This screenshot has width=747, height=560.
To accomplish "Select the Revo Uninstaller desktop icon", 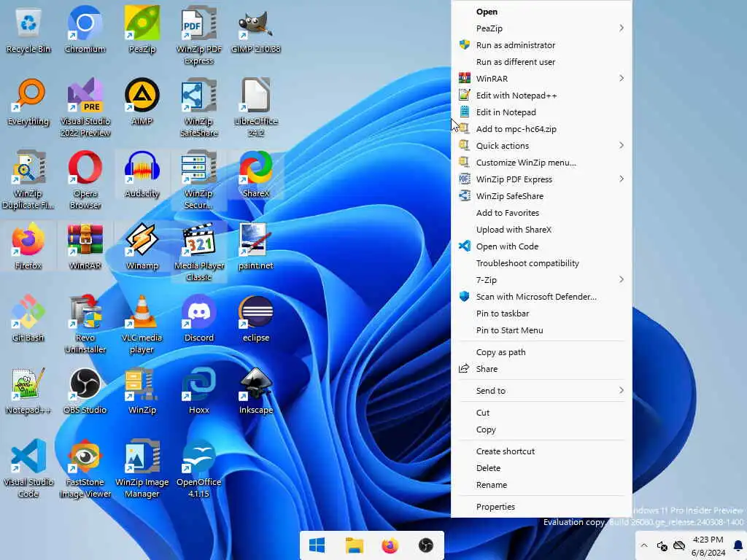I will (85, 324).
